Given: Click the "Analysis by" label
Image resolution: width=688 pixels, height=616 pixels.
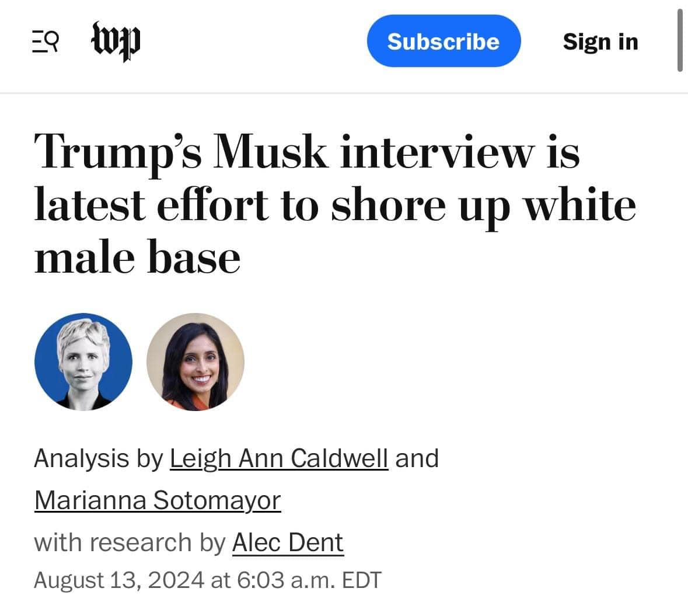Looking at the screenshot, I should point(98,458).
